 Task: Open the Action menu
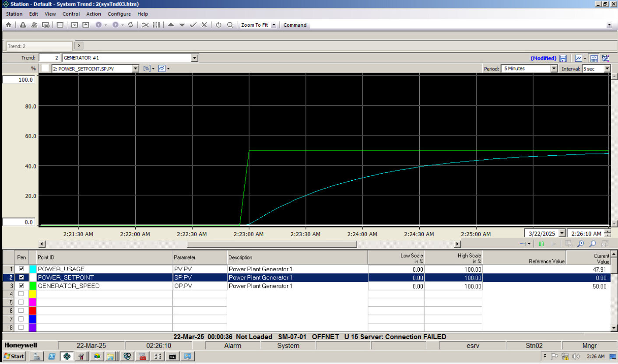point(94,14)
